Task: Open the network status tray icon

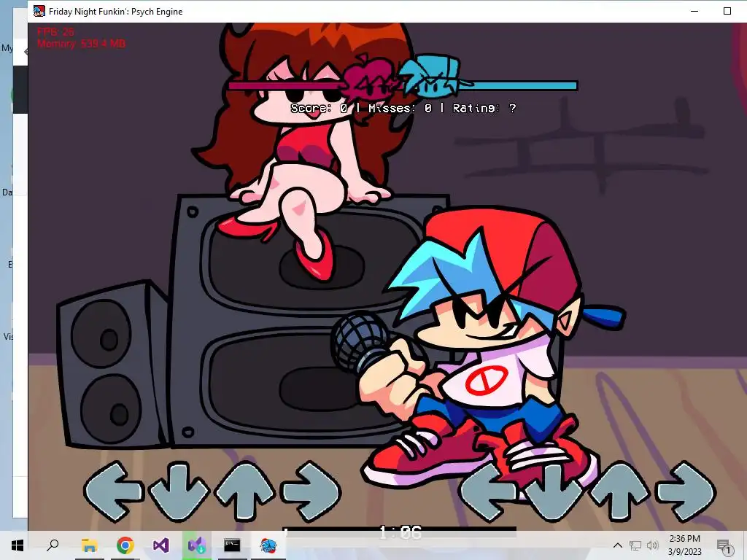Action: coord(635,545)
